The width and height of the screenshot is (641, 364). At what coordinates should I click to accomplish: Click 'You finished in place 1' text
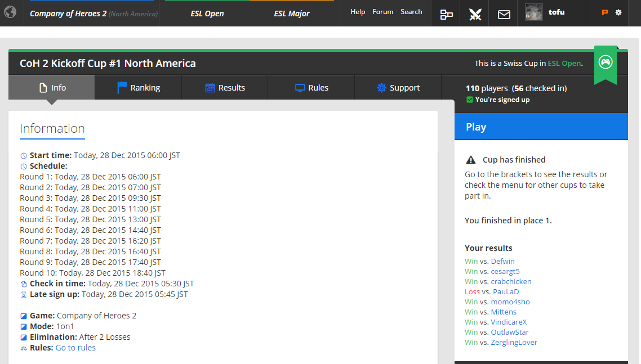[x=508, y=221]
